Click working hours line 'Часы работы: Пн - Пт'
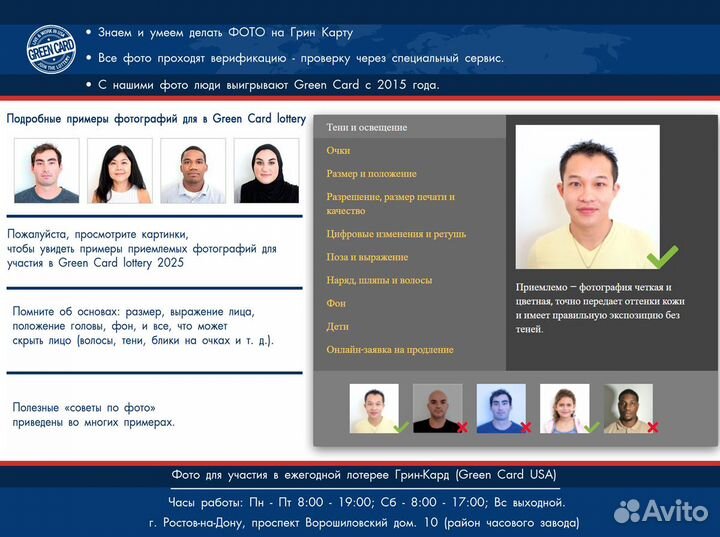Image resolution: width=720 pixels, height=537 pixels. click(x=366, y=502)
